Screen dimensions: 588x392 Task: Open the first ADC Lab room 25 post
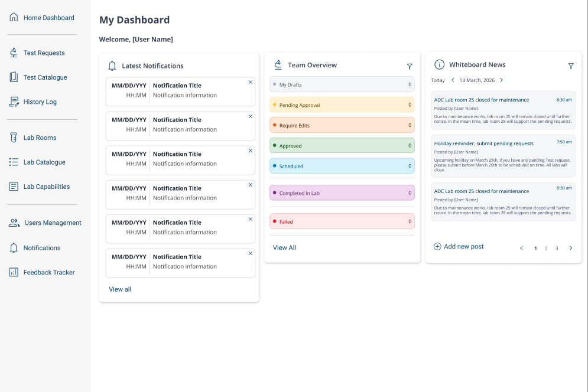coord(503,110)
